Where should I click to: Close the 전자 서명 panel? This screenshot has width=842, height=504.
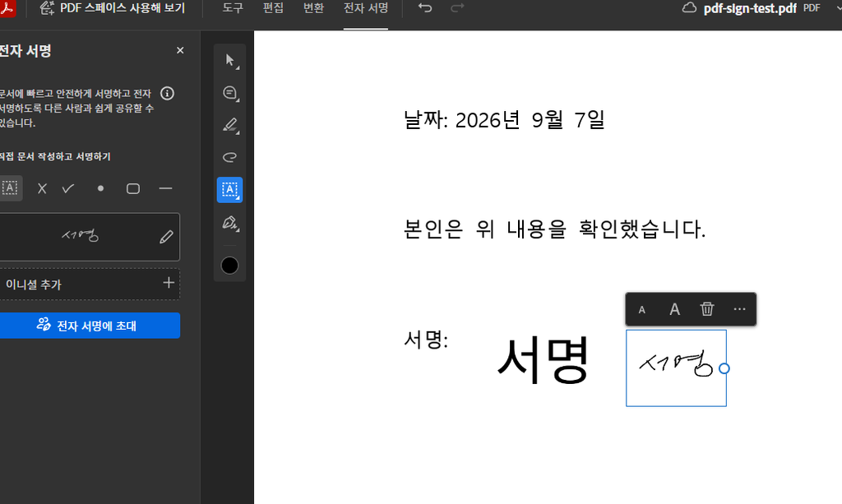pos(180,50)
